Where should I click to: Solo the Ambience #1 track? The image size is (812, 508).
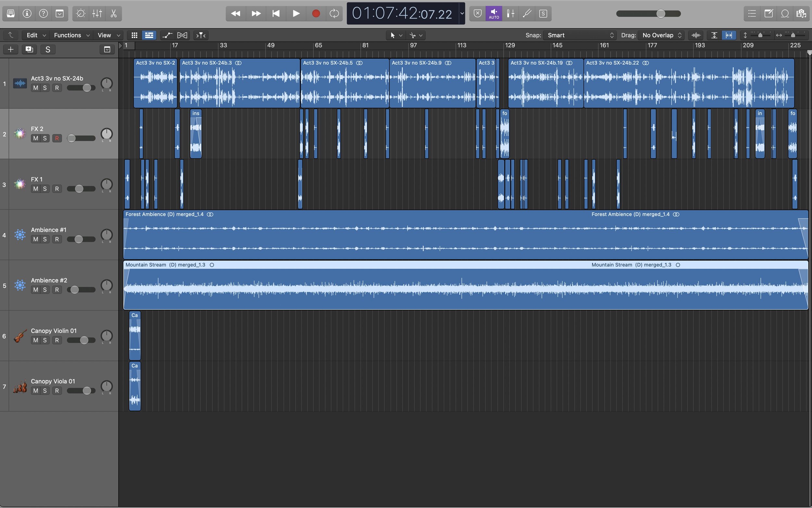tap(45, 239)
